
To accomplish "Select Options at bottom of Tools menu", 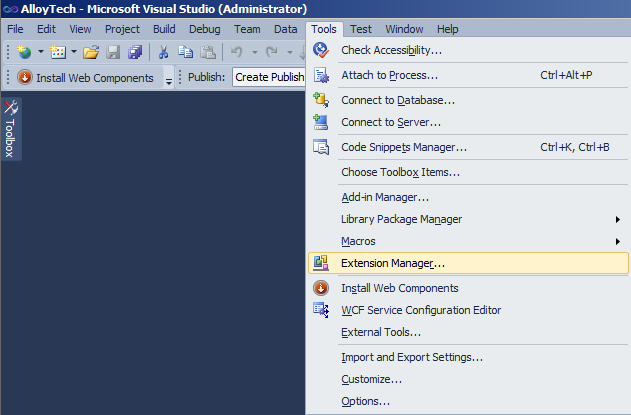I will pyautogui.click(x=365, y=401).
